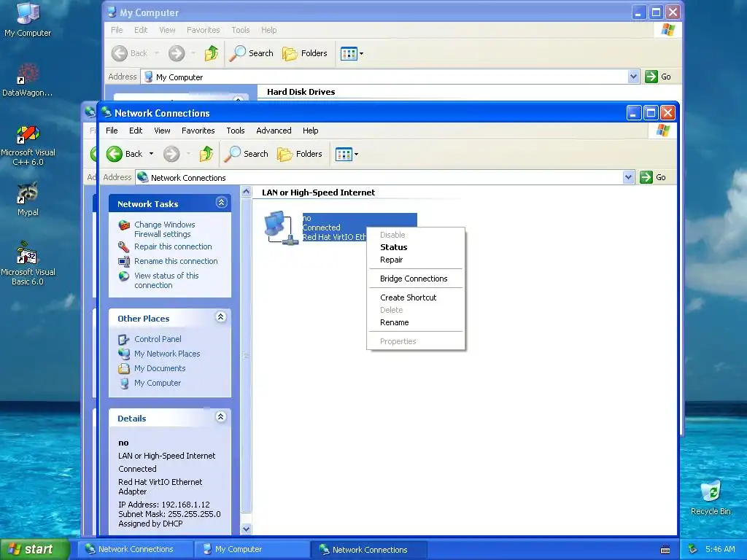Click the Start button
Image resolution: width=747 pixels, height=560 pixels.
pos(35,550)
